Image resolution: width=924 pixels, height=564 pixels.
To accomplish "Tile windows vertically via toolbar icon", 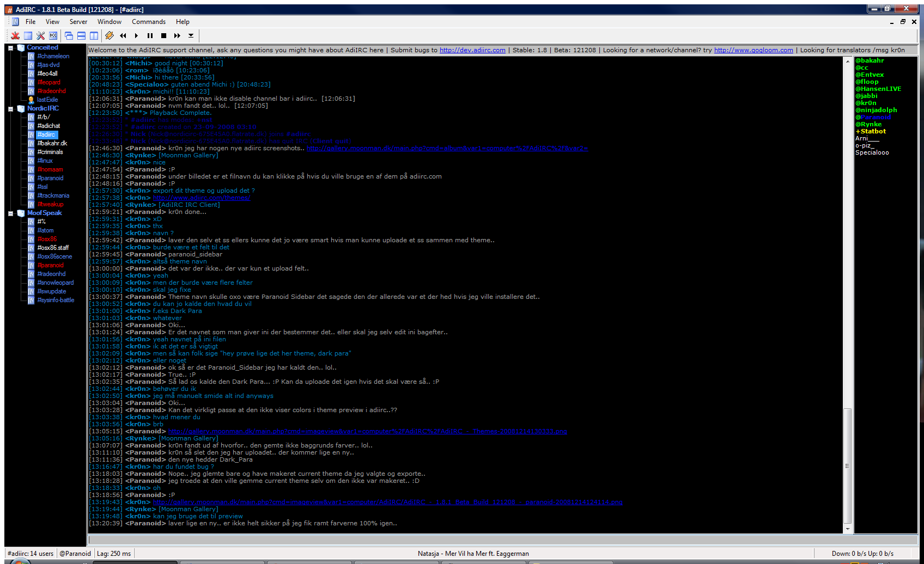I will (93, 35).
